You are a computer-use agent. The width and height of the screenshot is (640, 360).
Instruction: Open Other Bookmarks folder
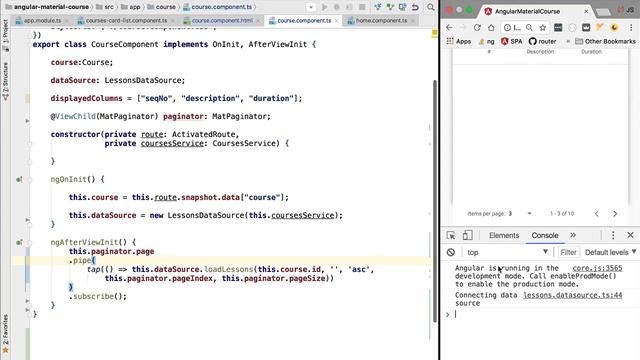[605, 41]
